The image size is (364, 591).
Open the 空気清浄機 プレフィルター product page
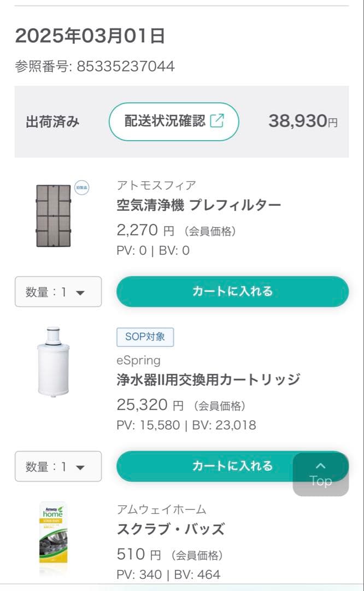click(x=199, y=204)
